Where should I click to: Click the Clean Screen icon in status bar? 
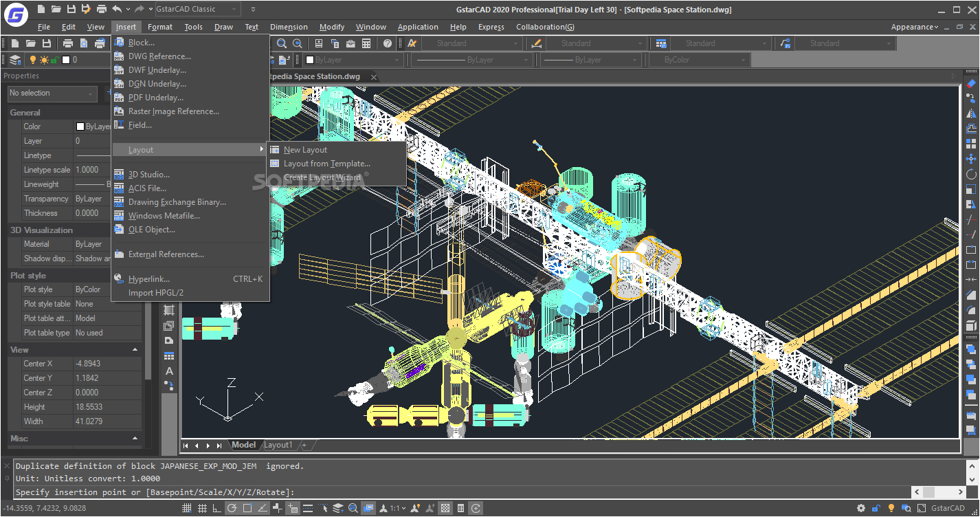[x=922, y=508]
